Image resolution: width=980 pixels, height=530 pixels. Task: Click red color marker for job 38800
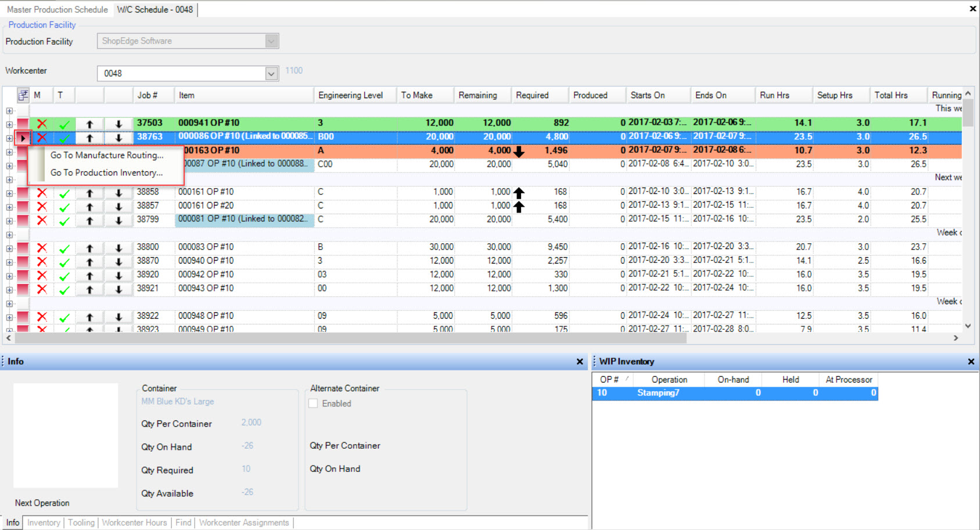click(23, 248)
